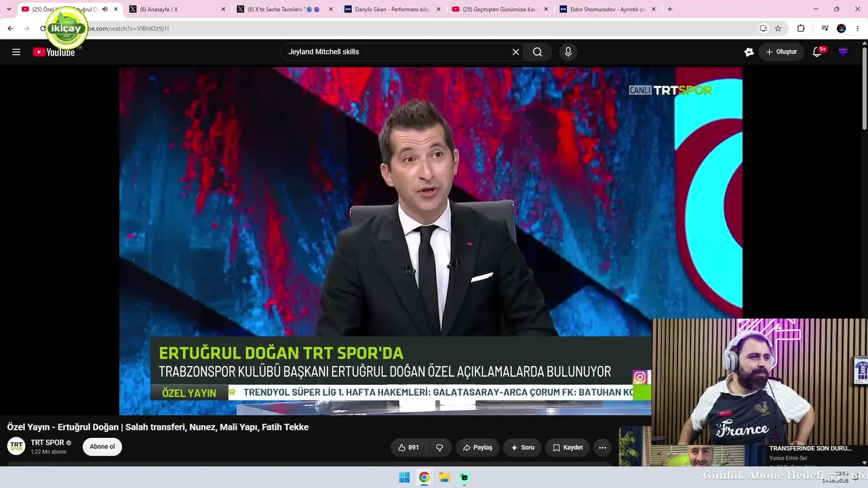Open File Explorer from the taskbar
Image resolution: width=868 pixels, height=488 pixels.
tap(444, 477)
